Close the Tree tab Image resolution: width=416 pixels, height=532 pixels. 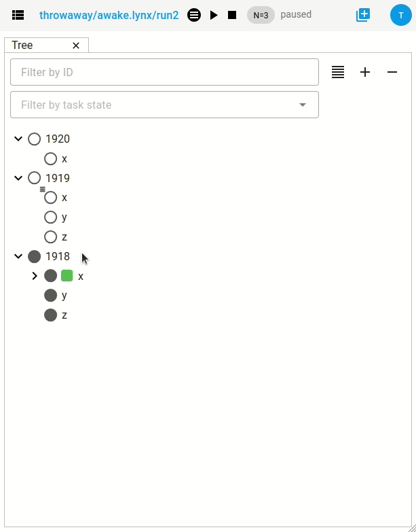[x=76, y=46]
